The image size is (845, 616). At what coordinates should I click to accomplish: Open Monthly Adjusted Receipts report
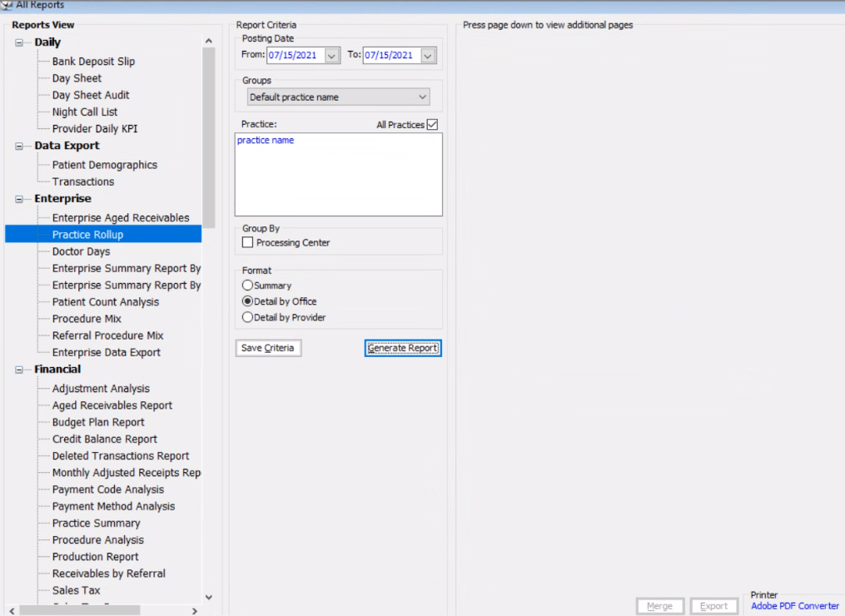pyautogui.click(x=126, y=473)
